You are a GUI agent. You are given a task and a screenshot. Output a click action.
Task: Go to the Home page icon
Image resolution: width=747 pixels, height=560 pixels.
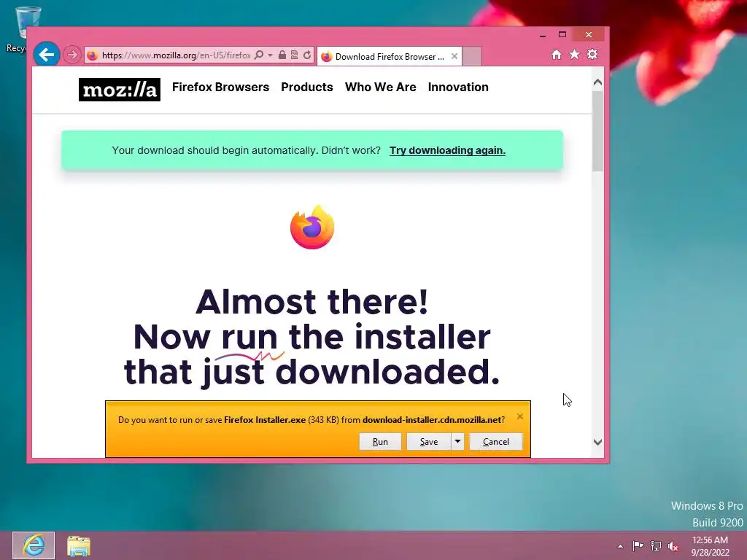pyautogui.click(x=557, y=54)
